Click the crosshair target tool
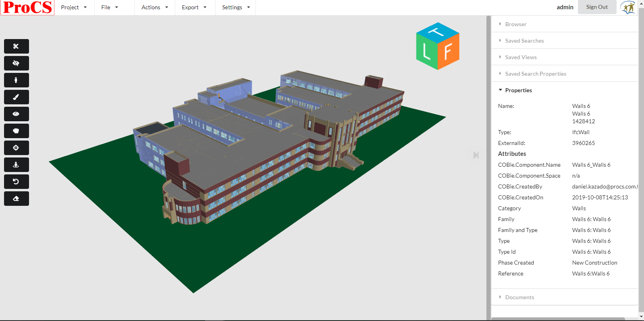The width and height of the screenshot is (644, 321). [16, 148]
